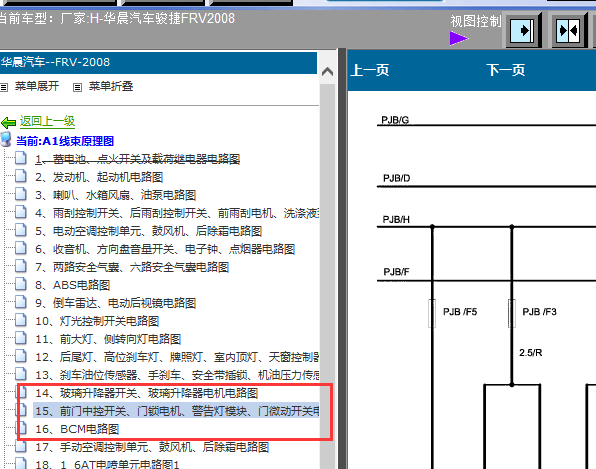Click the PJB /F3 fuse label
This screenshot has width=596, height=469.
tap(539, 312)
